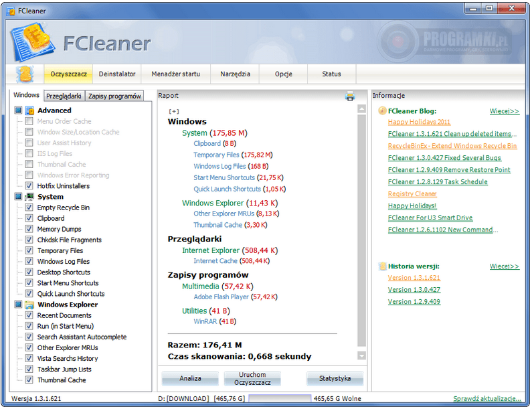Open Sprawdź aktualizacje link
The width and height of the screenshot is (532, 409).
(487, 399)
